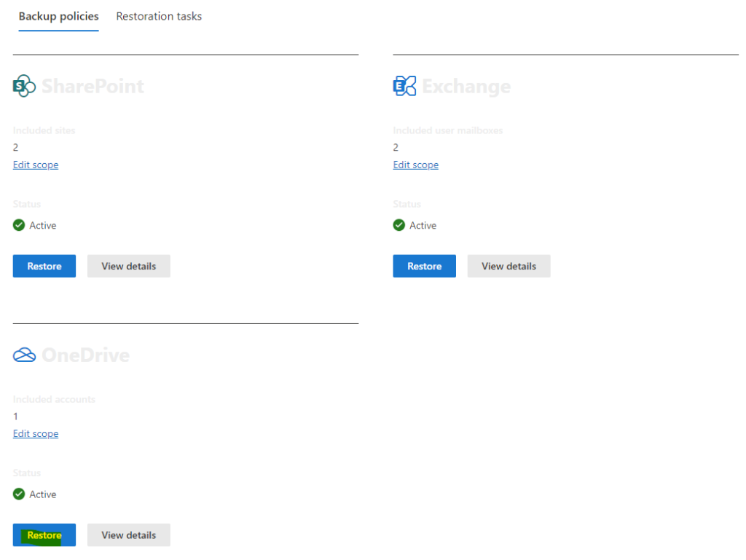
Task: Restore SharePoint backup
Action: 44,266
